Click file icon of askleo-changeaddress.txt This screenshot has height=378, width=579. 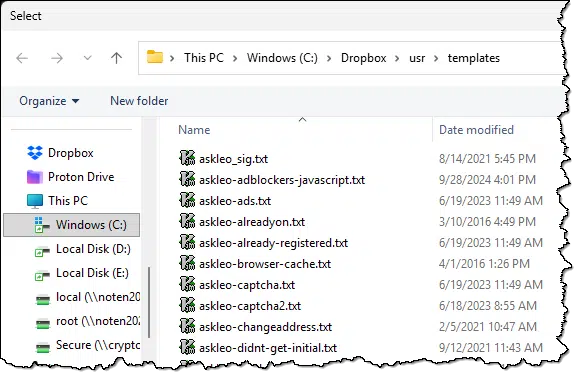[x=187, y=326]
